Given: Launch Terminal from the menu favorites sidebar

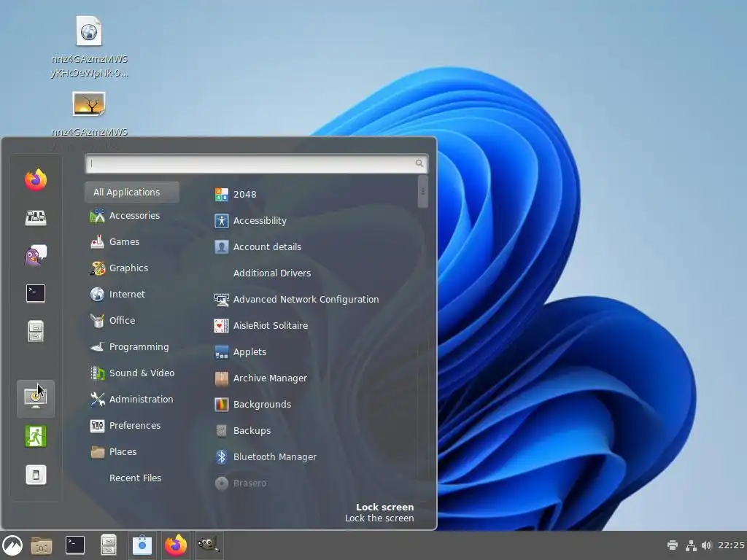Looking at the screenshot, I should 36,293.
